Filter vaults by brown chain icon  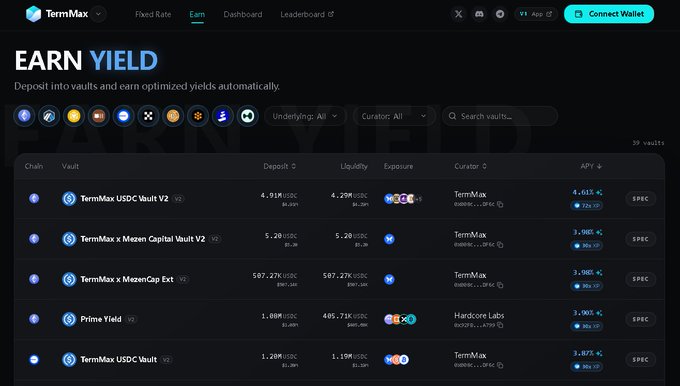pyautogui.click(x=98, y=116)
